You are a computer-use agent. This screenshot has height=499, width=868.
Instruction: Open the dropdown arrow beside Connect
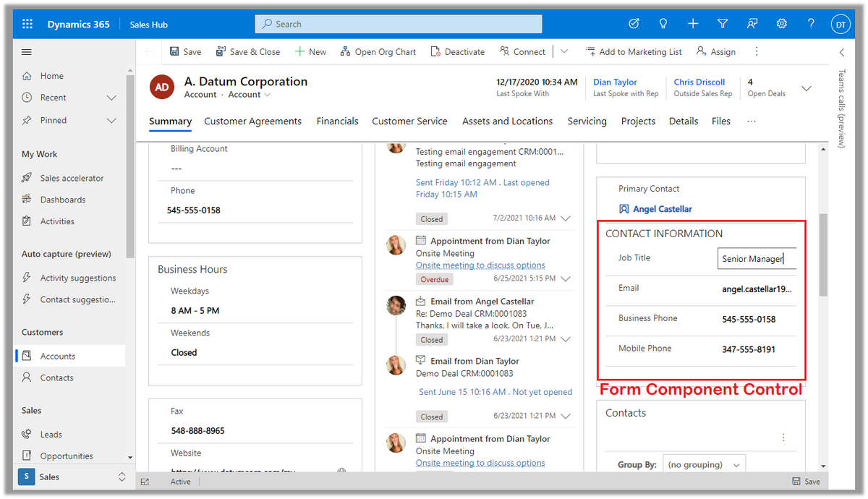tap(564, 52)
